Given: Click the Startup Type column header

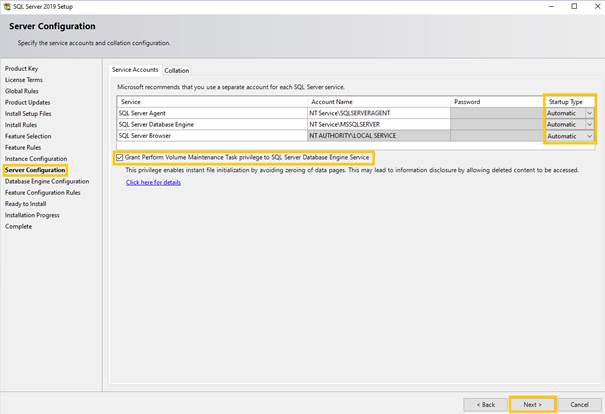Looking at the screenshot, I should click(x=568, y=101).
